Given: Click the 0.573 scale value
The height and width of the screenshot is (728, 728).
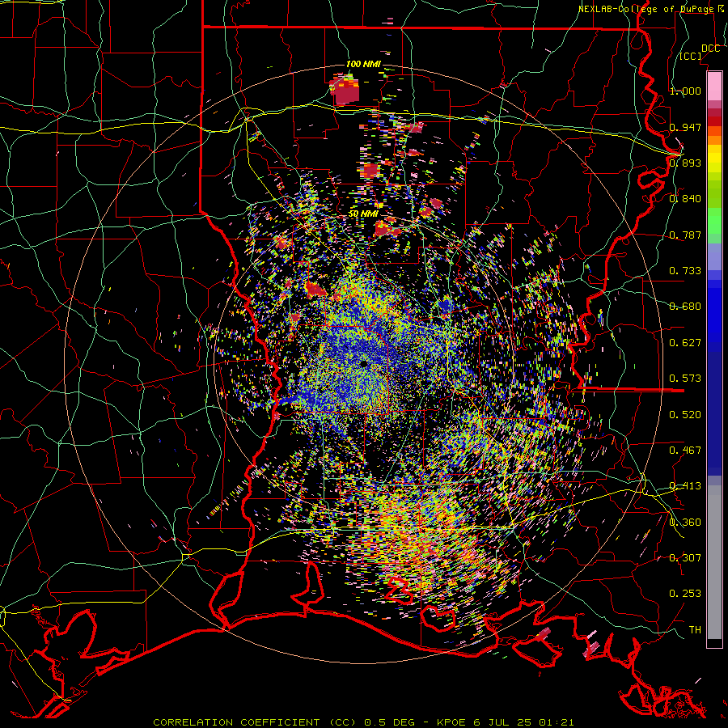Looking at the screenshot, I should (x=685, y=378).
